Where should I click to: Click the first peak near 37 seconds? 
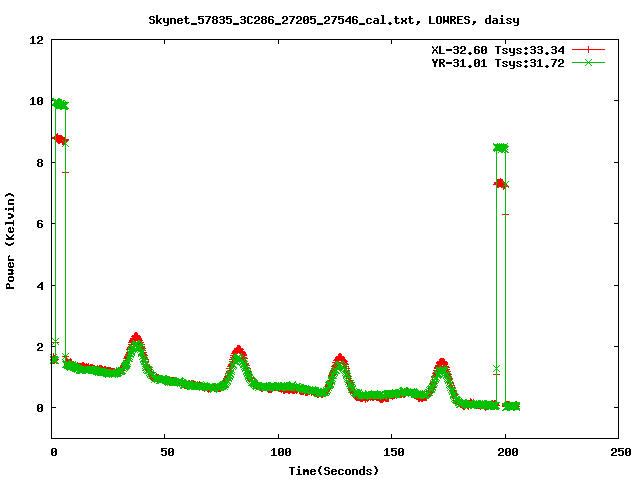(x=136, y=340)
